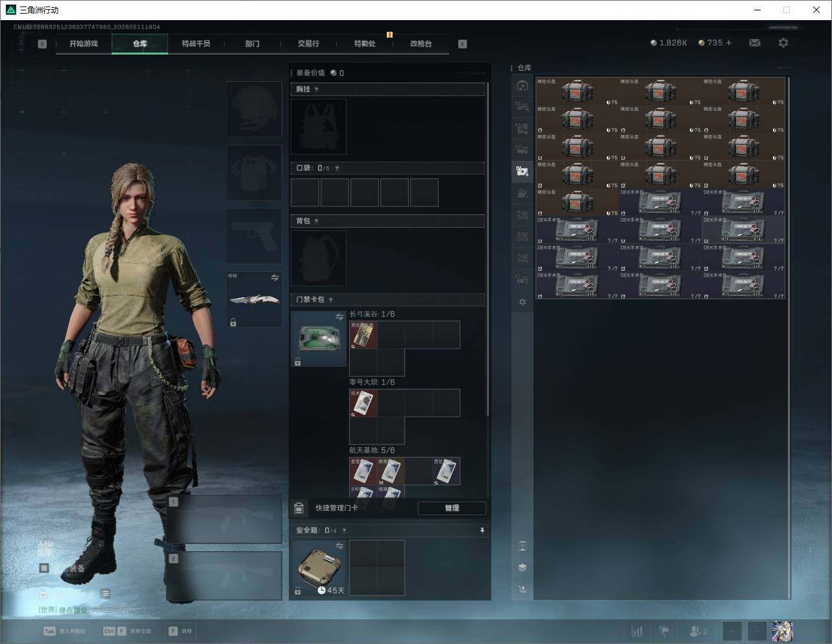Open the 部门 tab
Image resolution: width=832 pixels, height=644 pixels.
(x=252, y=43)
